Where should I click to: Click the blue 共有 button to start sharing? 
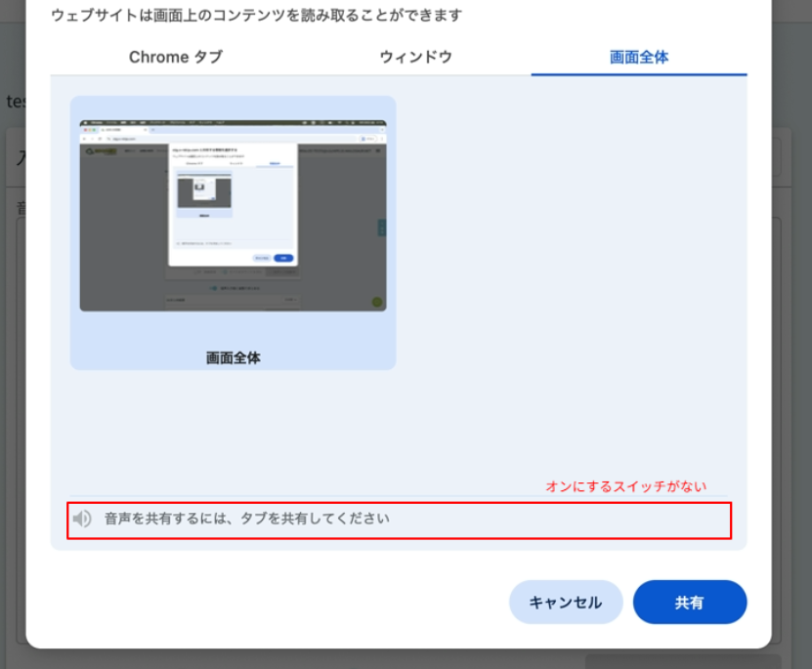click(690, 603)
